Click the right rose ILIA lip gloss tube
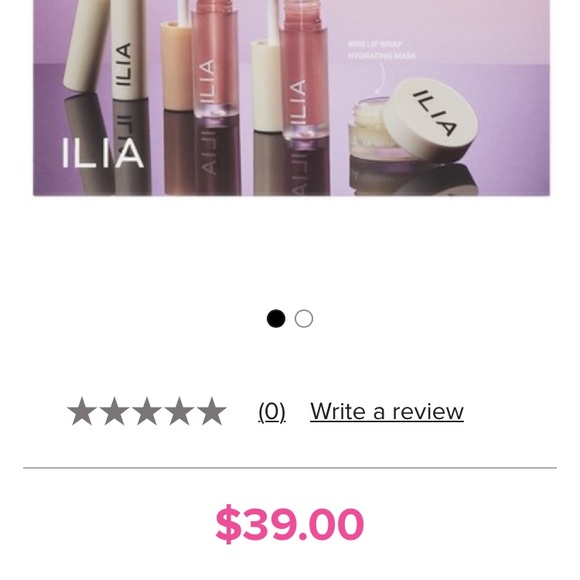580x580 pixels. pos(304,70)
